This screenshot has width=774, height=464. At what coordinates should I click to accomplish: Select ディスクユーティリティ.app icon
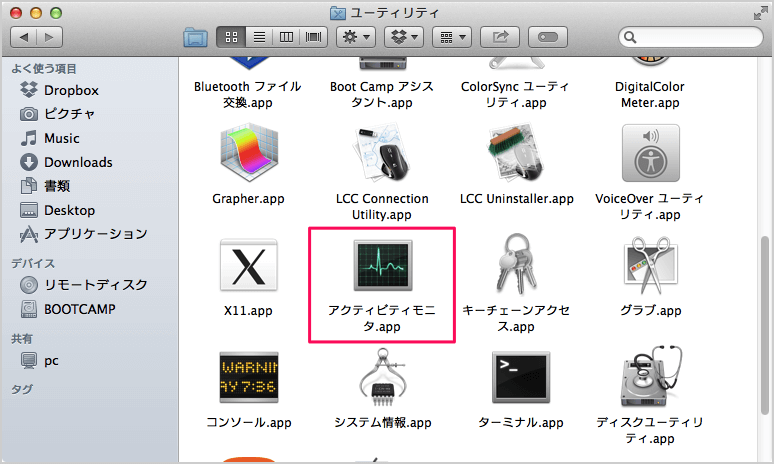click(x=650, y=376)
